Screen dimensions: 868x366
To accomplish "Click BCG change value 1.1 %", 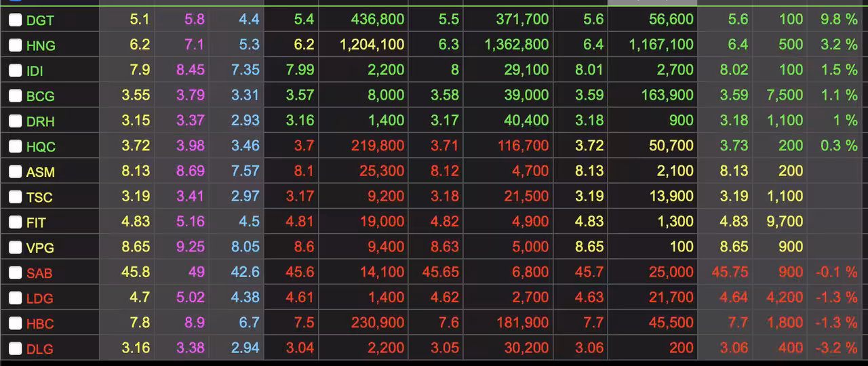I will [839, 95].
